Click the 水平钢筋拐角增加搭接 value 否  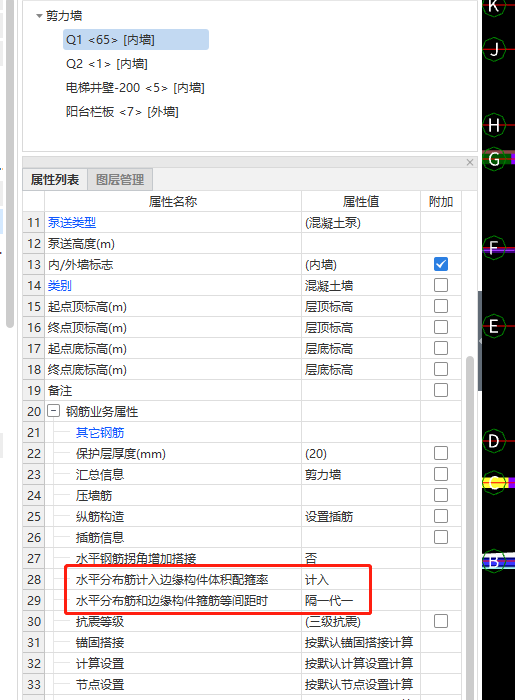coord(361,558)
